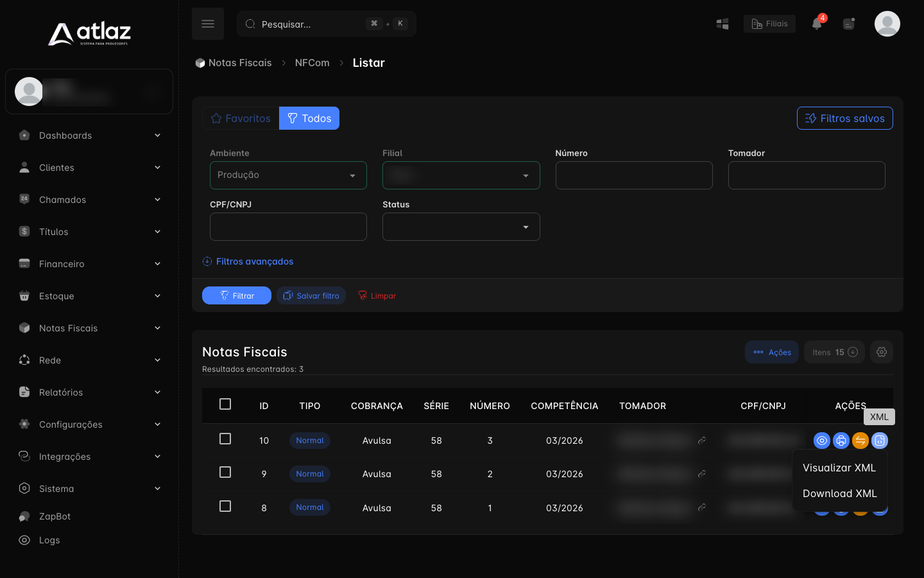Click the Atlaz logo
Viewport: 924px width, 578px height.
[x=89, y=33]
